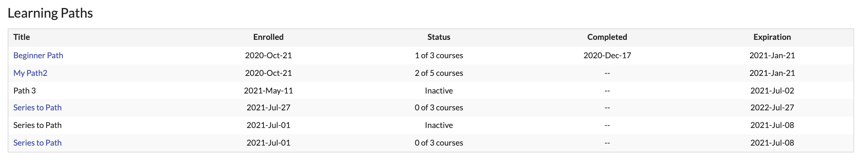Click the 2021-Jul-27 enrolled date
The height and width of the screenshot is (164, 868).
tap(268, 107)
